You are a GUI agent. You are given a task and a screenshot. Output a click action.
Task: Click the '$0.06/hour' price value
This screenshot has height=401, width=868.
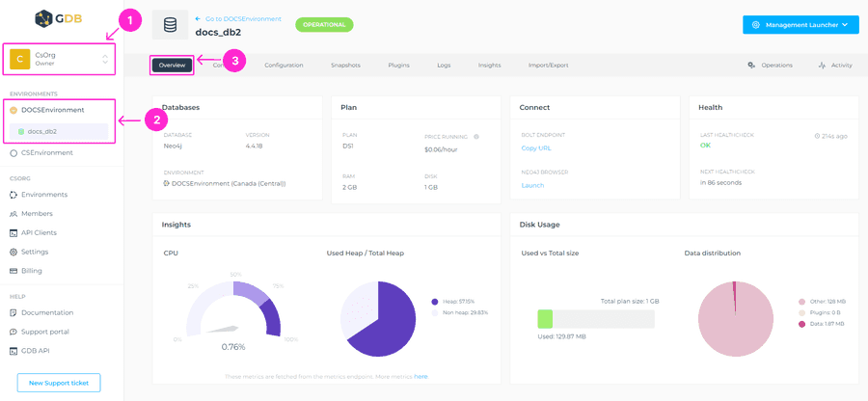point(441,149)
